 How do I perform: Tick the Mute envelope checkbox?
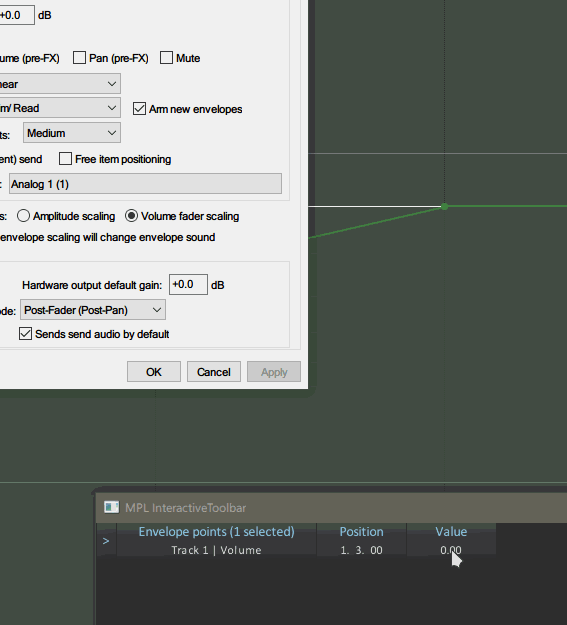coord(166,58)
